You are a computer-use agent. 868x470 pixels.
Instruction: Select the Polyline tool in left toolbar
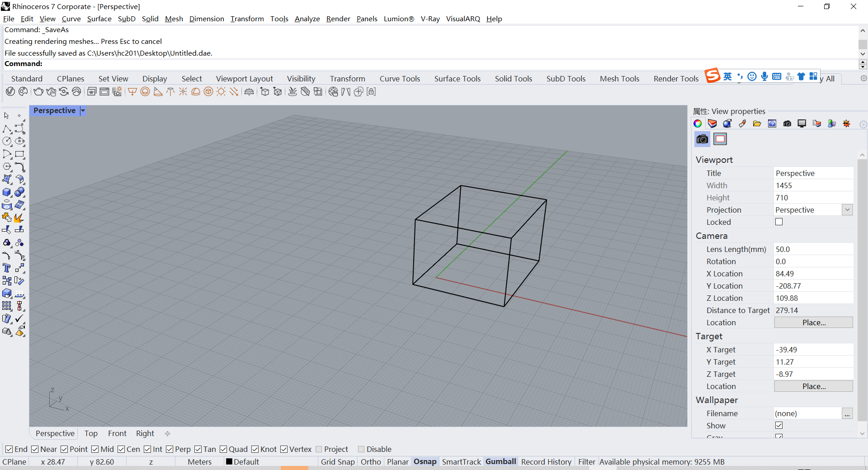[x=7, y=129]
